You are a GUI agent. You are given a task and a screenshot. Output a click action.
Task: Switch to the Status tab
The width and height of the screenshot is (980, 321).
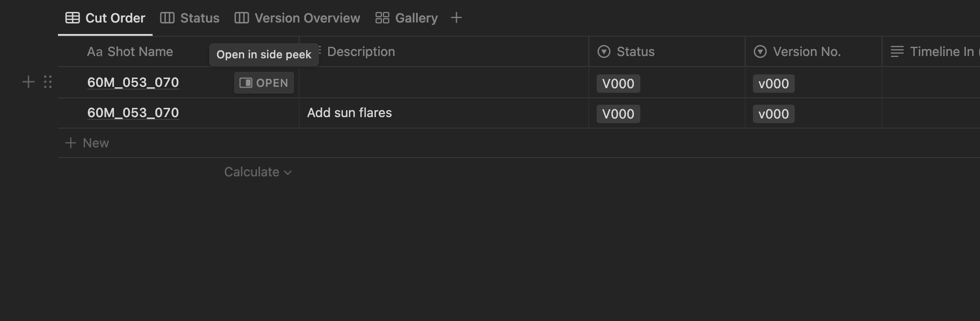click(190, 18)
